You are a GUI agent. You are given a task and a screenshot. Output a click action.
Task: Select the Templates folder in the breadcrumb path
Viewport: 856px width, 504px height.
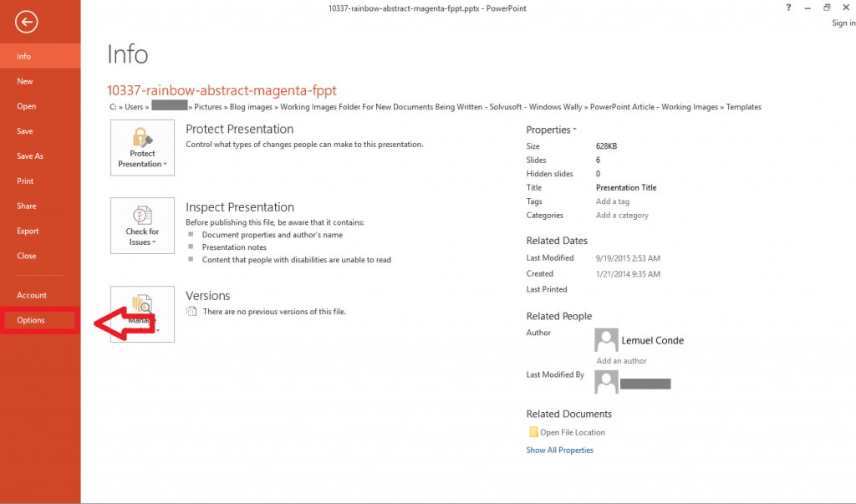tap(745, 107)
